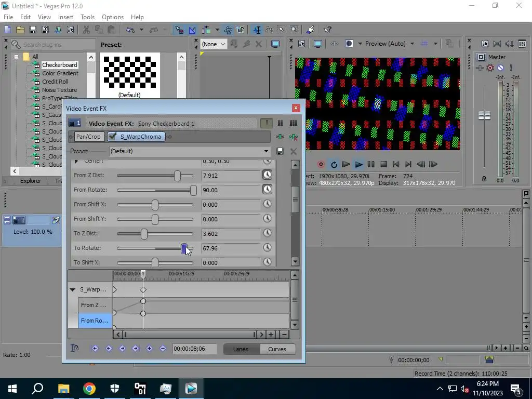Open the preview Overlays grid dropdown arrow

click(435, 44)
